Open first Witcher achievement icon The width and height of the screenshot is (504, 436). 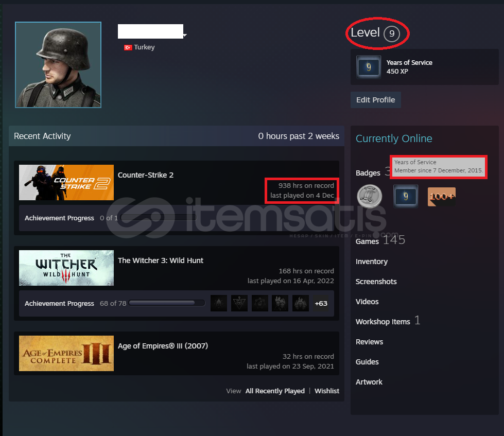219,303
